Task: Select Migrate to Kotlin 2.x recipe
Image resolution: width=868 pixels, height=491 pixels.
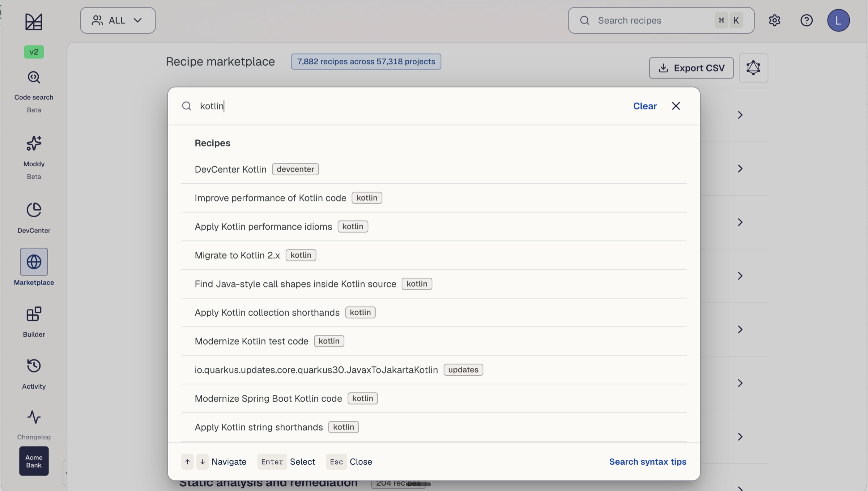Action: click(434, 255)
